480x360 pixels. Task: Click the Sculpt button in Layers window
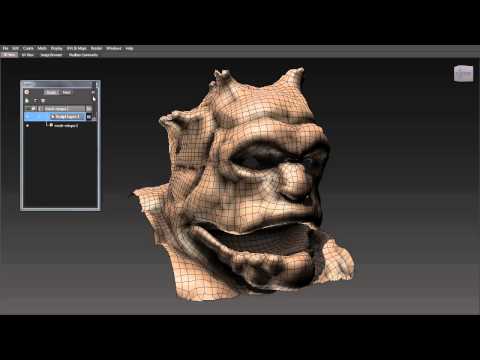[x=51, y=92]
